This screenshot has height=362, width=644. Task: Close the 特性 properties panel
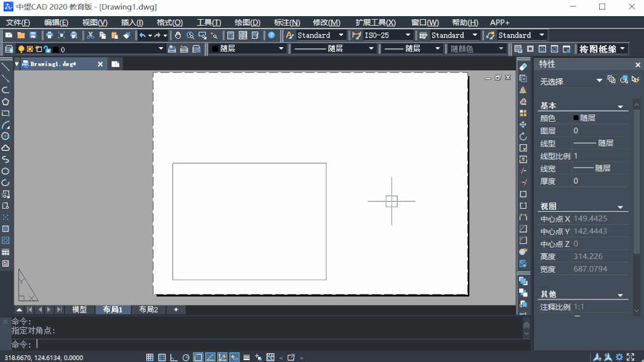point(637,64)
